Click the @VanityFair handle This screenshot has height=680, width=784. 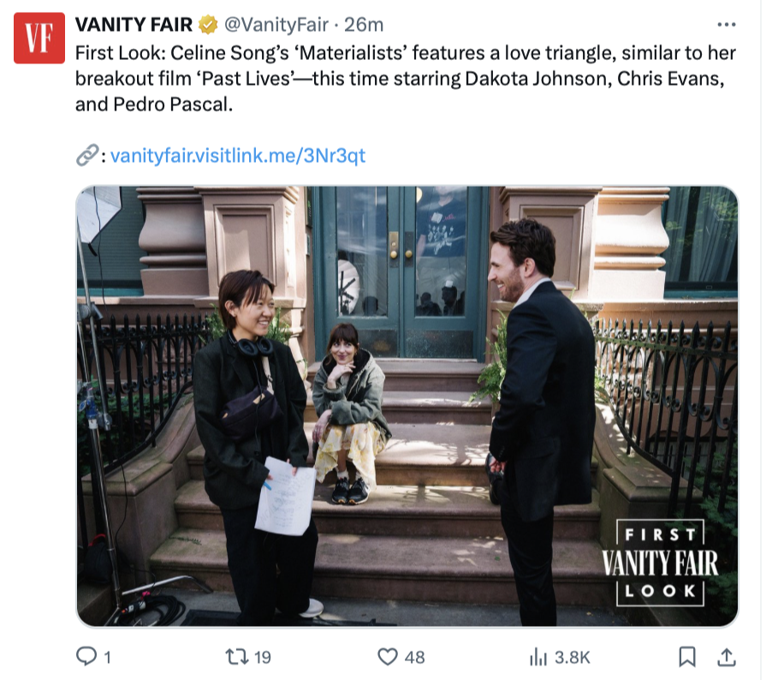[x=276, y=24]
